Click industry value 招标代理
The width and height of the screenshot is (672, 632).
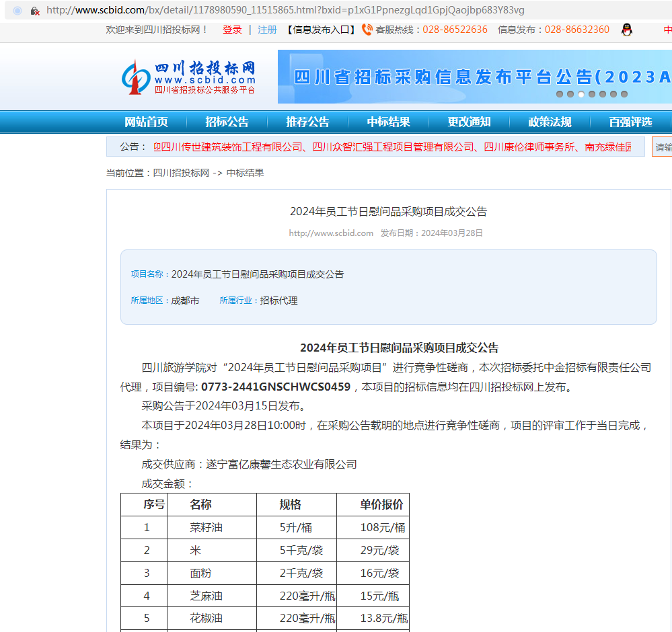[x=278, y=301]
